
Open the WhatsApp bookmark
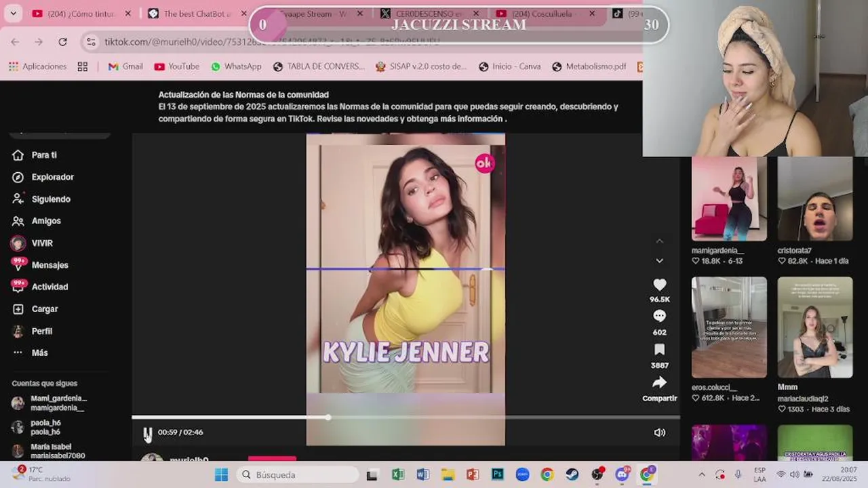coord(236,66)
